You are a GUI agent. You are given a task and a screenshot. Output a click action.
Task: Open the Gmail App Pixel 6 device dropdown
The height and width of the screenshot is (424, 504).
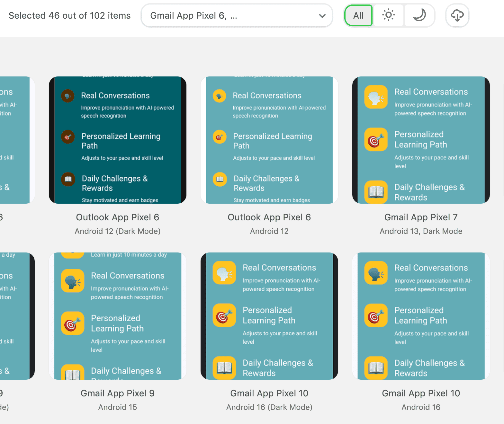[x=237, y=15]
